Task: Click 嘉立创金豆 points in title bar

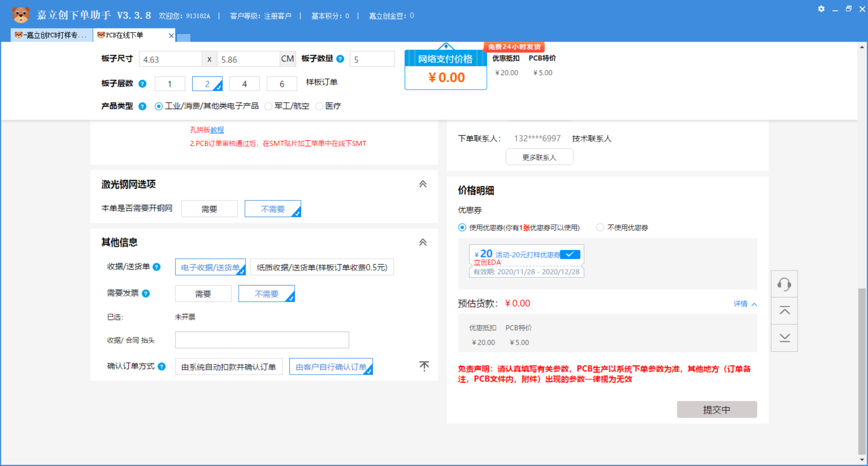Action: click(392, 16)
